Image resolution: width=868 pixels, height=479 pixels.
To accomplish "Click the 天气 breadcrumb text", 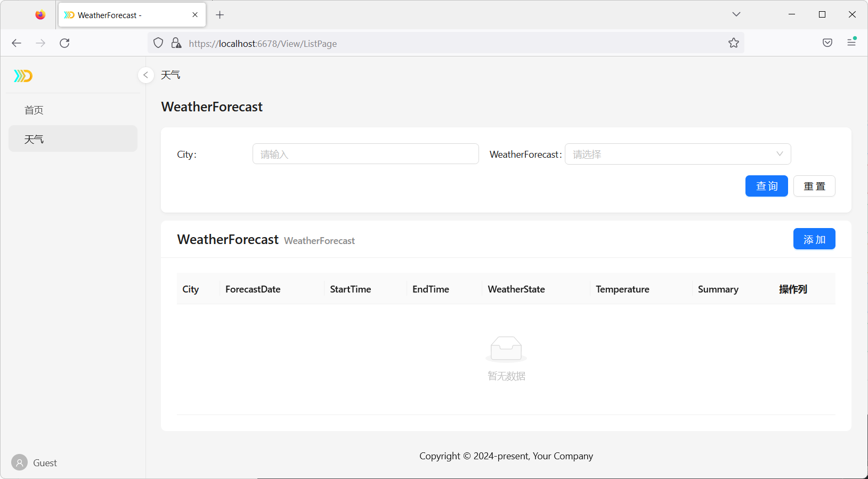I will coord(171,75).
